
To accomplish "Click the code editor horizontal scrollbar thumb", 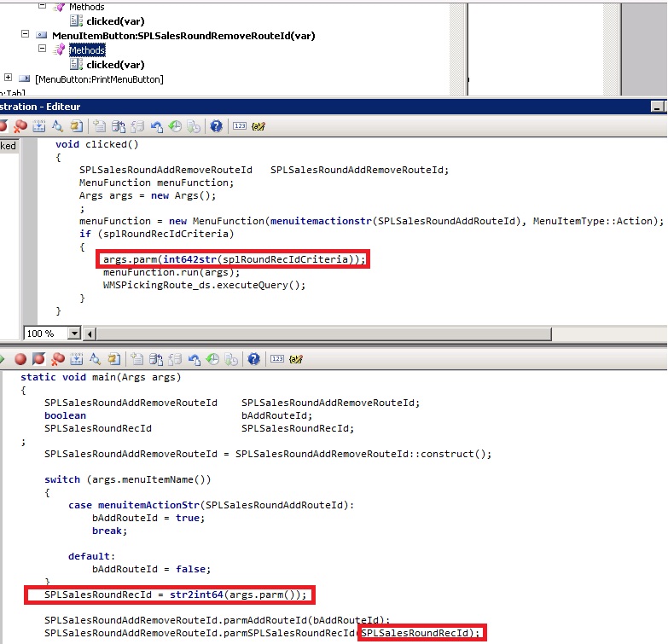I will tap(324, 334).
